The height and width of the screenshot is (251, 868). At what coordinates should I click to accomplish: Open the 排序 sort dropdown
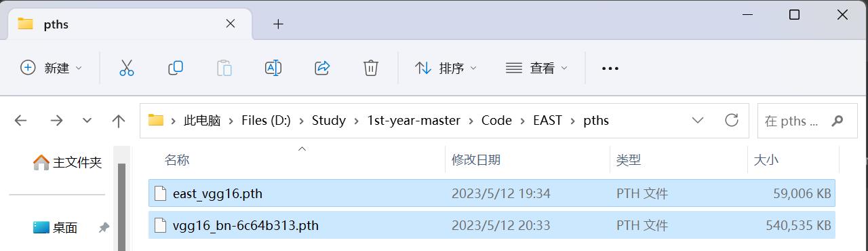446,68
